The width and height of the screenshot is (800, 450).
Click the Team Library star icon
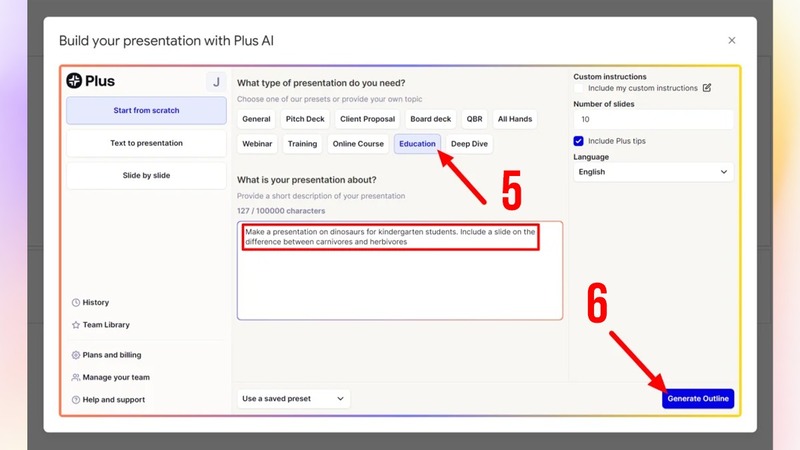[76, 325]
